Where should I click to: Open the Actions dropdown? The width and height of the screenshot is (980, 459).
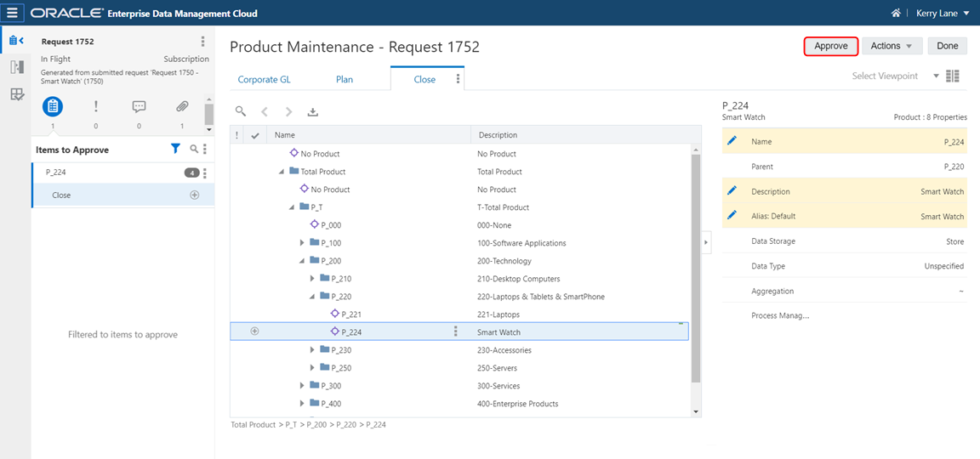892,46
